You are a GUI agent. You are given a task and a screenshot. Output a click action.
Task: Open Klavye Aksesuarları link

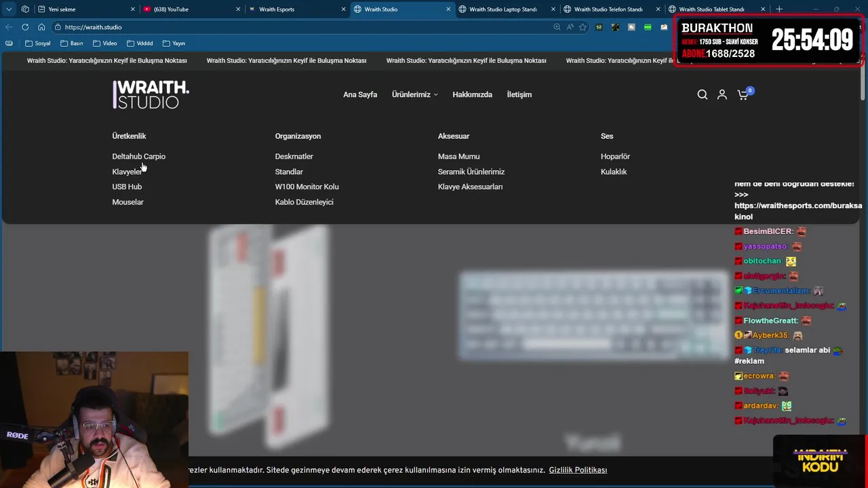pyautogui.click(x=470, y=186)
